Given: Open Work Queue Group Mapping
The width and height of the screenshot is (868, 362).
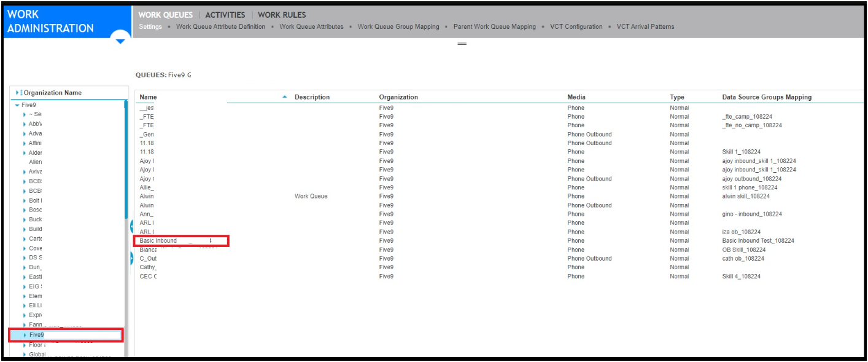Looking at the screenshot, I should (x=398, y=26).
